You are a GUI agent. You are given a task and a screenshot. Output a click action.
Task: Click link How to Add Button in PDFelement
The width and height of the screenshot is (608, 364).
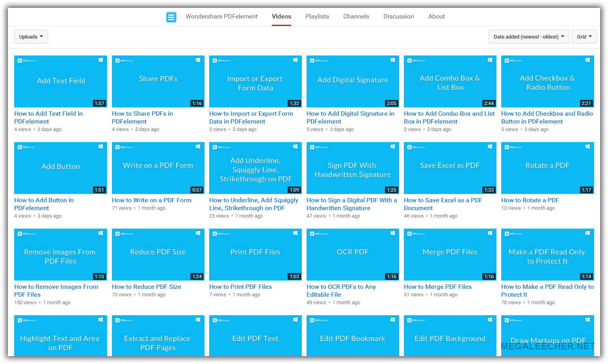(44, 204)
